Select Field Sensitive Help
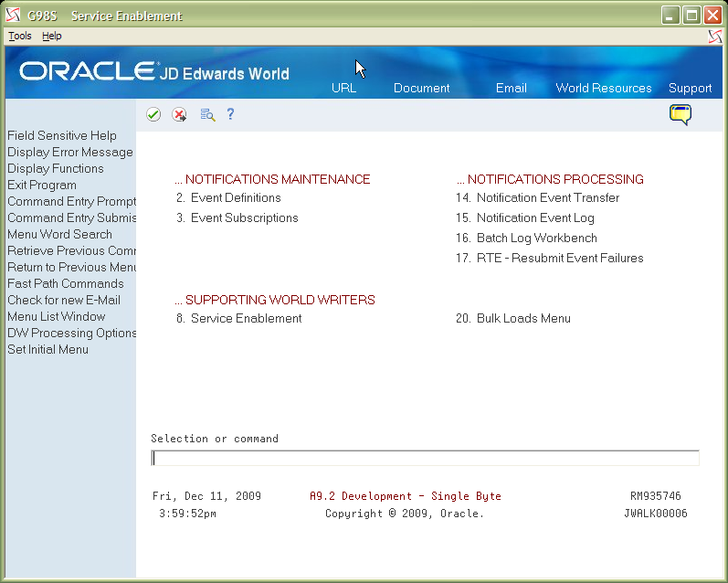The image size is (728, 583). (x=62, y=135)
